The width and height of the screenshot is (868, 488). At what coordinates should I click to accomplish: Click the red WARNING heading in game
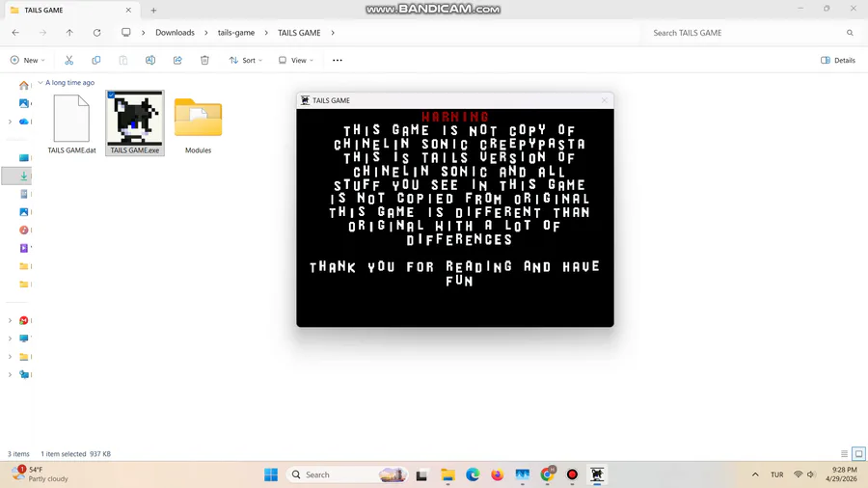coord(455,117)
